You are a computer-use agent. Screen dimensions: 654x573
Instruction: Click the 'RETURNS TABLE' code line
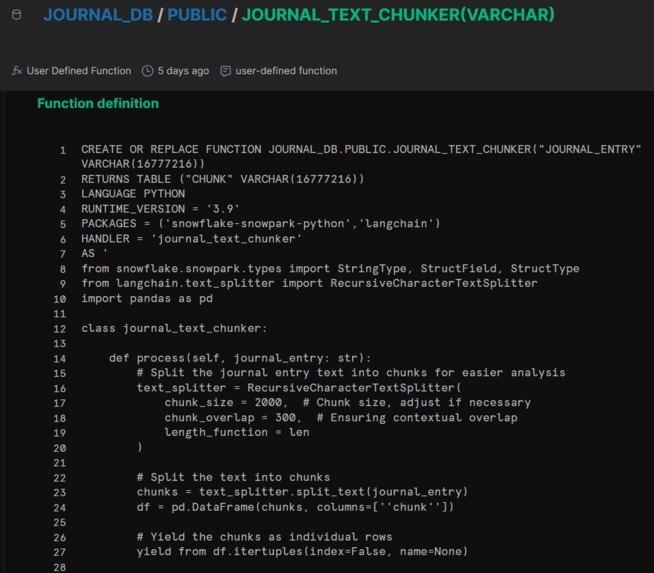point(223,179)
